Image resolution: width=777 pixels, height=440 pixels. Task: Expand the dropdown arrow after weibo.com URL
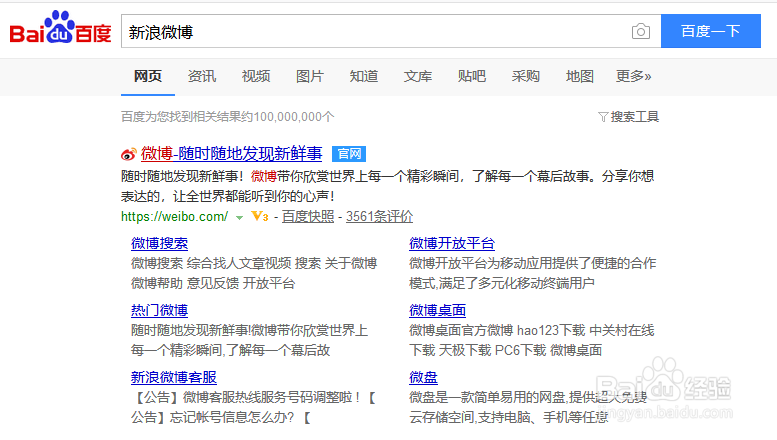pos(239,218)
